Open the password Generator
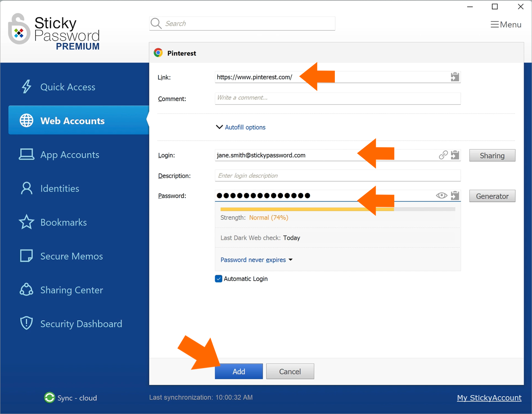532x414 pixels. (x=492, y=196)
